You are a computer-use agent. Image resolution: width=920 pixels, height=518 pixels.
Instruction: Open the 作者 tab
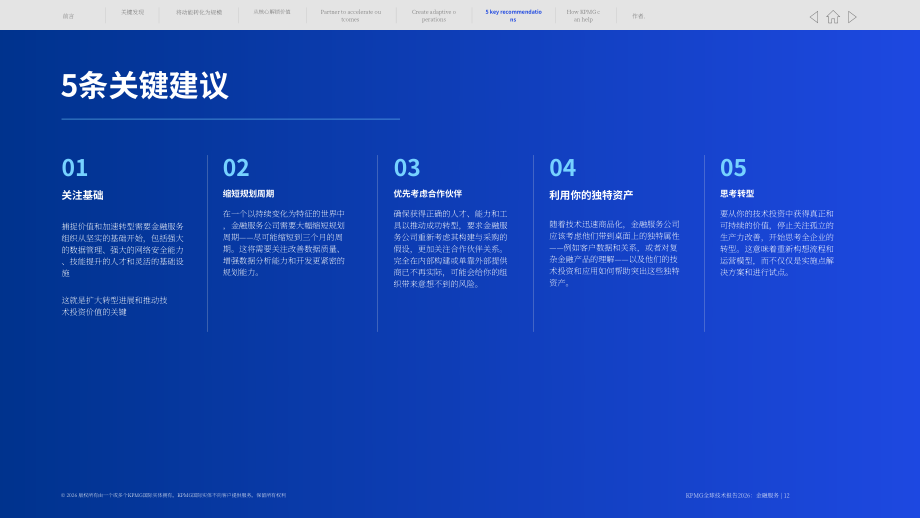(638, 16)
